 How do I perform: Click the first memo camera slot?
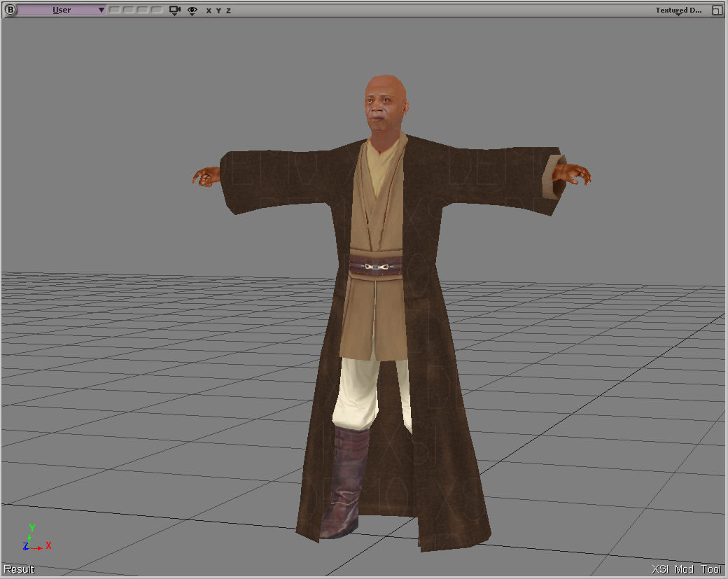pos(115,10)
